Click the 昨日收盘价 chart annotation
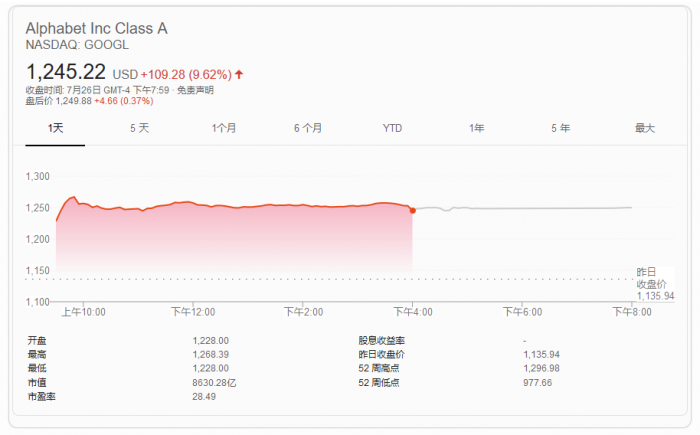 pyautogui.click(x=655, y=284)
